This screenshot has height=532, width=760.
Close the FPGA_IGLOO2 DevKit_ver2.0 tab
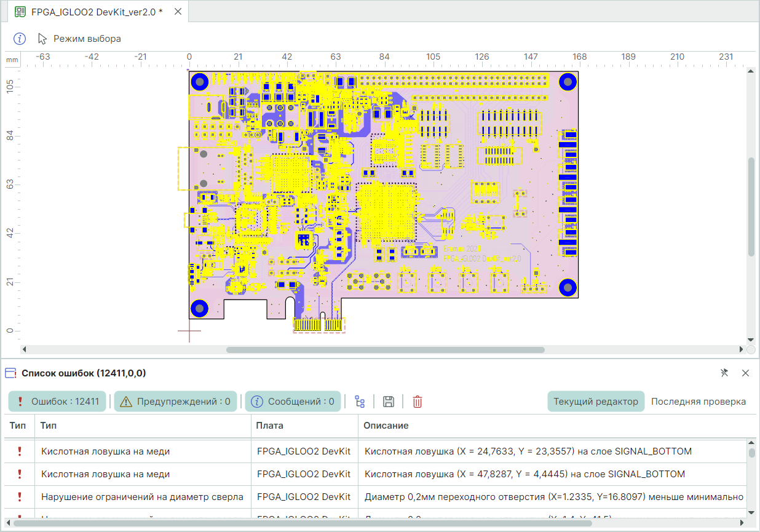click(178, 12)
